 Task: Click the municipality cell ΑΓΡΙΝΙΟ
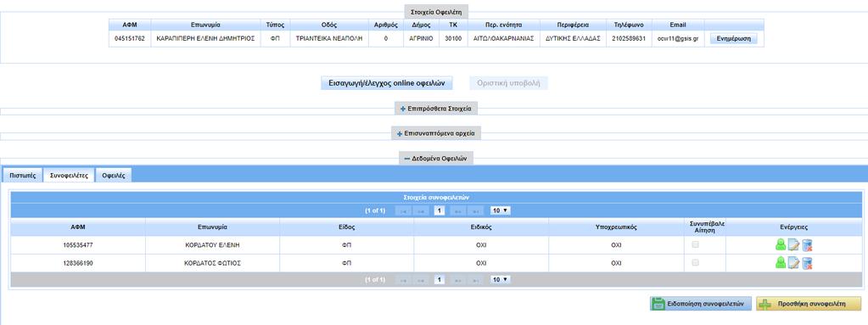tap(421, 39)
